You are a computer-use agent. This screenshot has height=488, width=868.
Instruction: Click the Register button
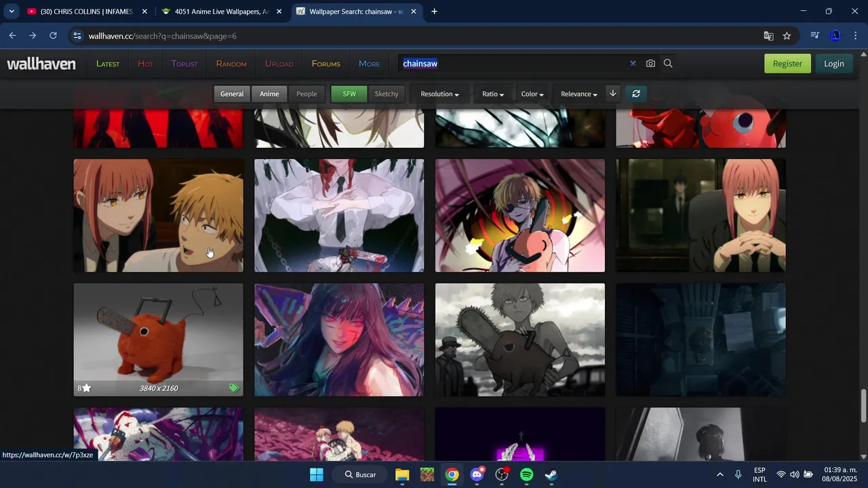[x=787, y=64]
